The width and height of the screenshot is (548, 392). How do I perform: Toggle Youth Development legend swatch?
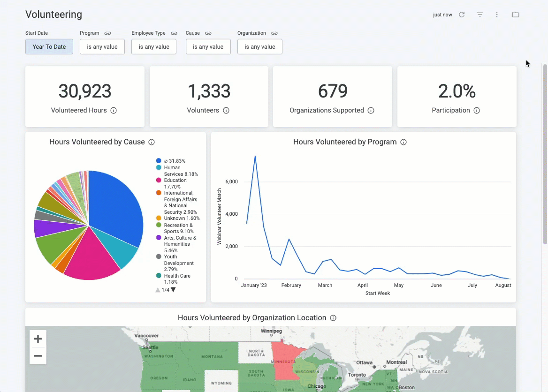159,256
